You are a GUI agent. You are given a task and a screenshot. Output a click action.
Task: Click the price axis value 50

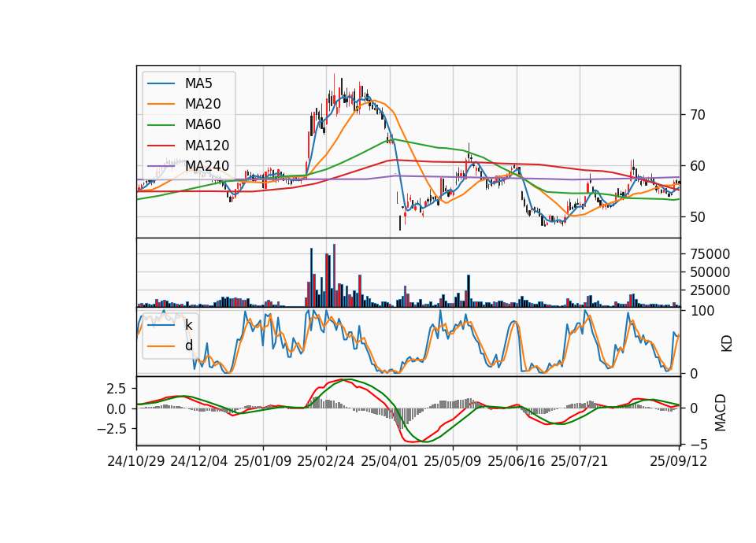pyautogui.click(x=698, y=217)
